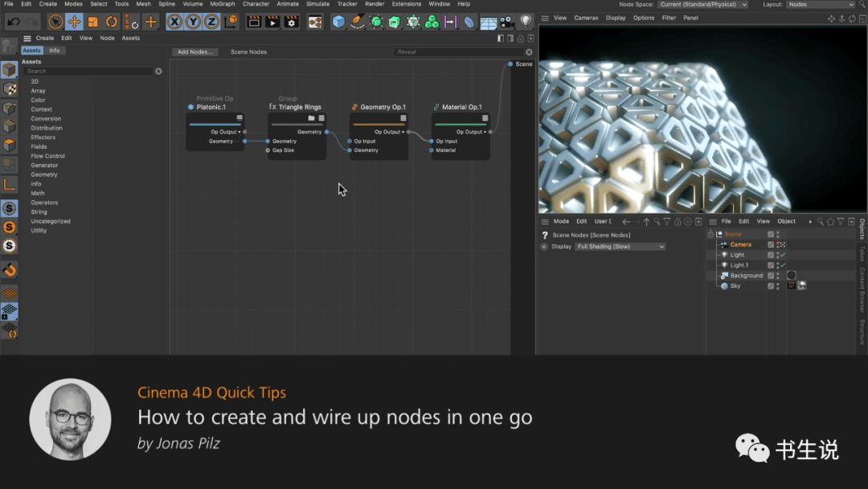The height and width of the screenshot is (489, 868).
Task: Expand the Flow Control asset category
Action: (x=47, y=156)
